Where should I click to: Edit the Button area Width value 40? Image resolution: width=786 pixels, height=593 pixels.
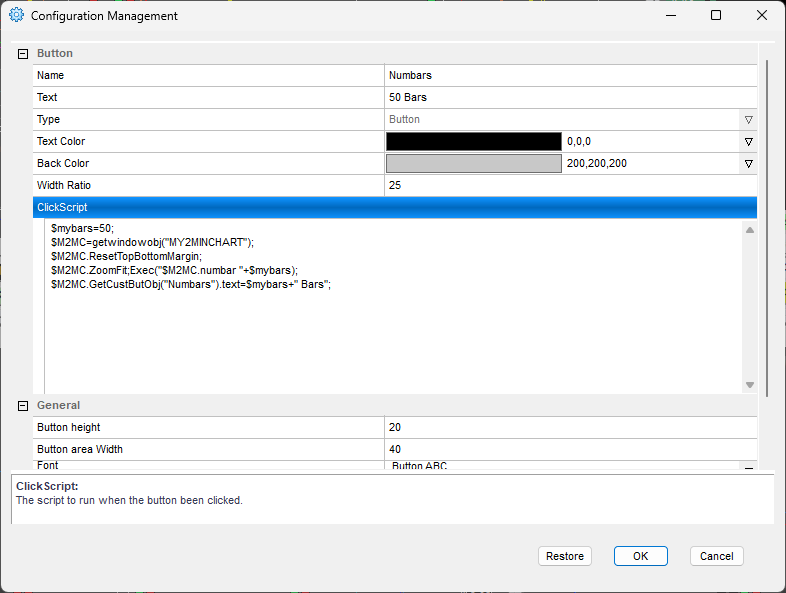click(x=570, y=449)
